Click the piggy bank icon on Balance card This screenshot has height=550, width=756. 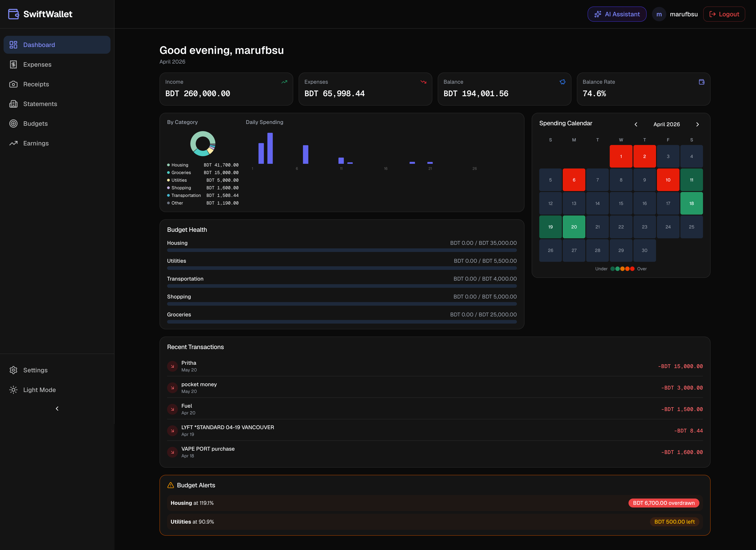[562, 82]
